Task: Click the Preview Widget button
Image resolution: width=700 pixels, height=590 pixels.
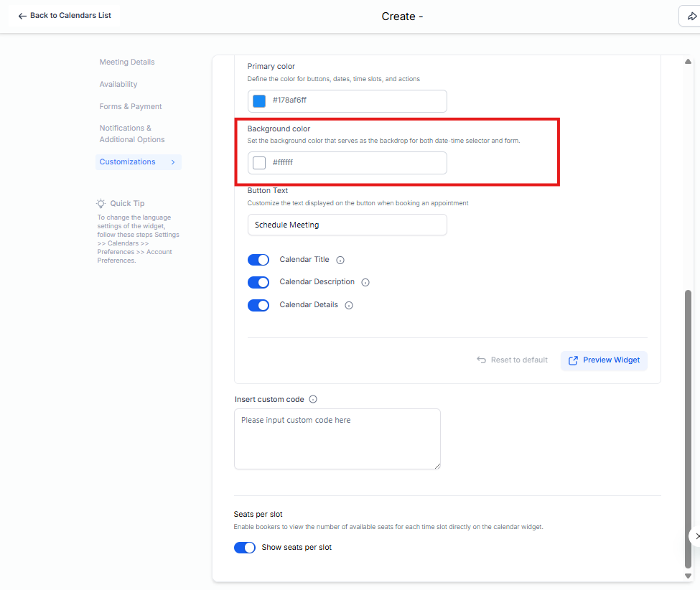Action: click(604, 360)
